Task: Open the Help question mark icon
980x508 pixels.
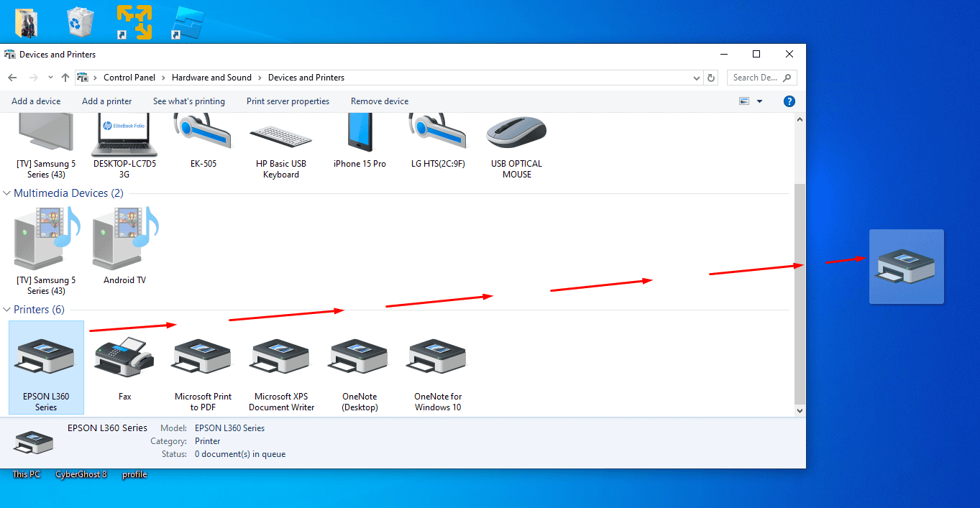Action: pos(789,101)
